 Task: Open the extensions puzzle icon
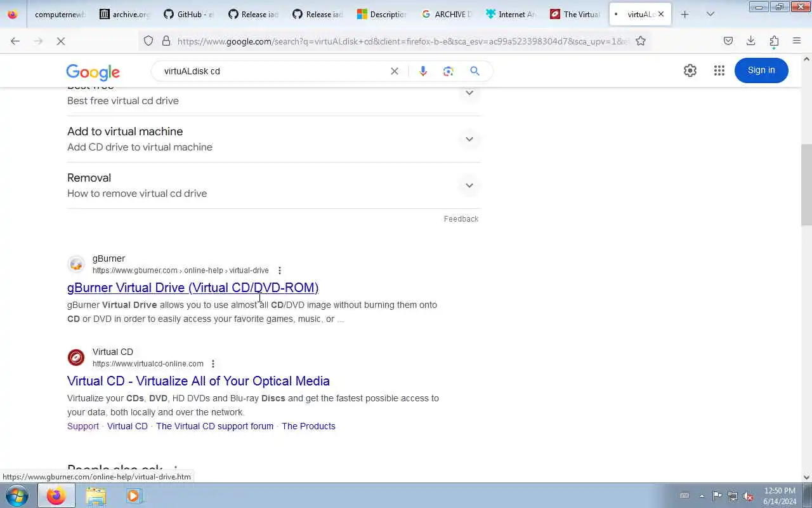774,41
